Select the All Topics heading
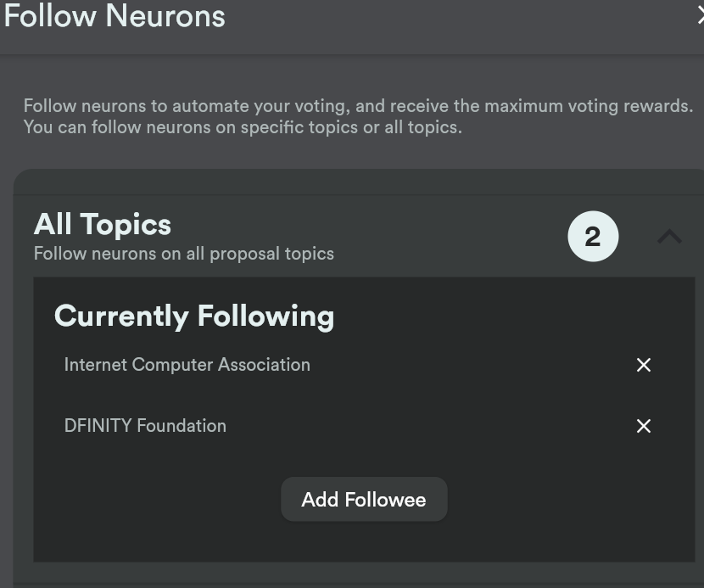 pyautogui.click(x=103, y=224)
